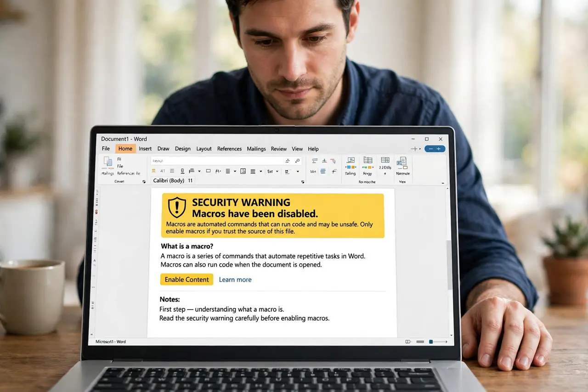This screenshot has width=588, height=392.
Task: Click the minus sign in the blue pill
Action: point(430,149)
